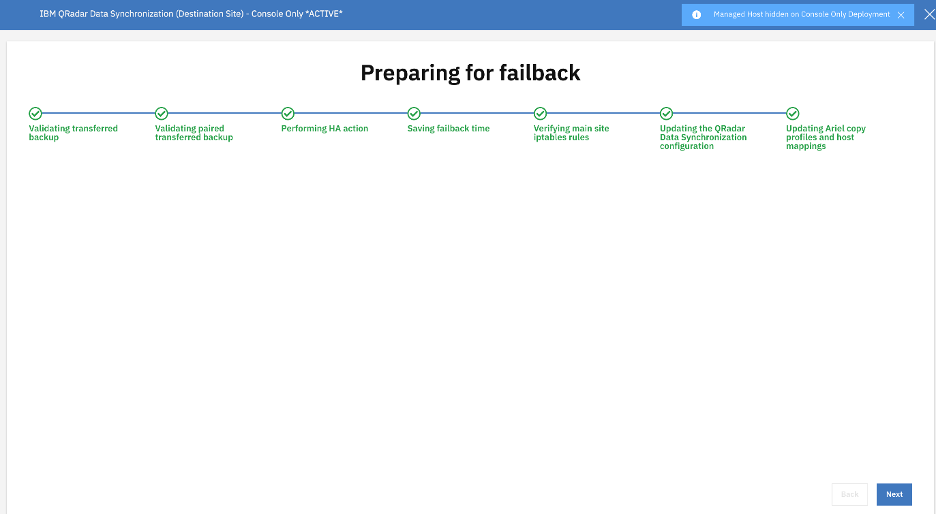The height and width of the screenshot is (514, 936).
Task: Click the Validating paired transferred backup checkmark
Action: (x=161, y=113)
